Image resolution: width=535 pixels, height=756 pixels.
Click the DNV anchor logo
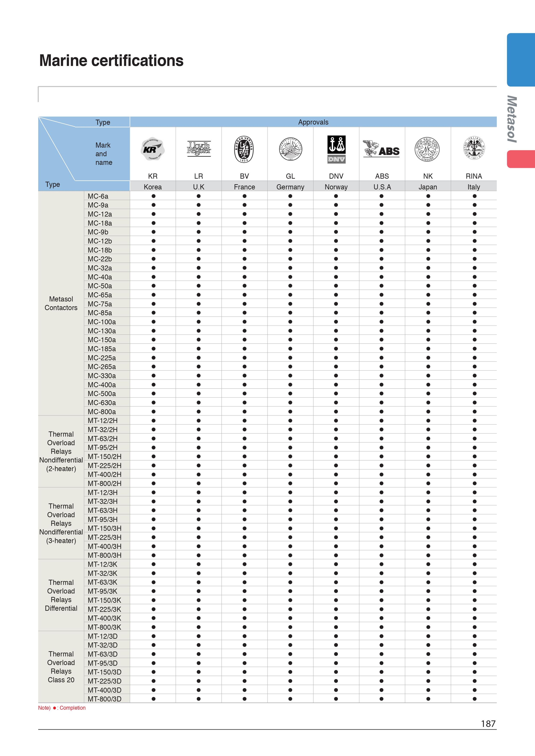336,149
